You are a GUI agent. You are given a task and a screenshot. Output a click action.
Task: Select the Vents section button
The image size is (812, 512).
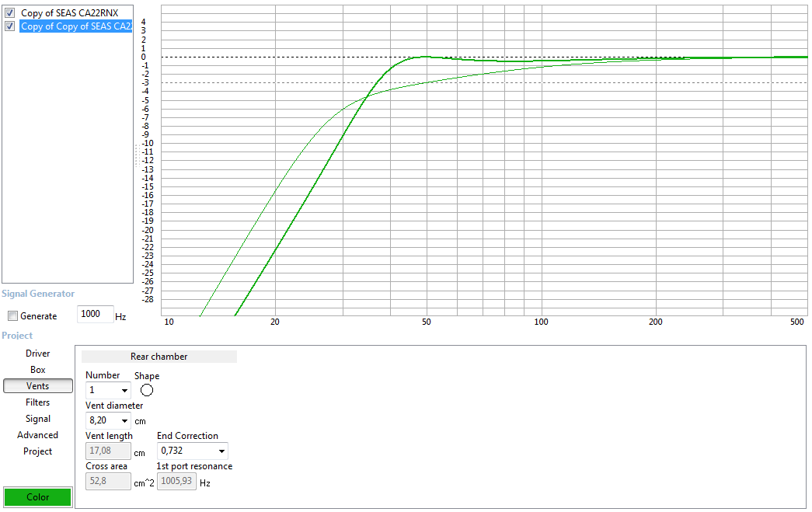tap(38, 385)
